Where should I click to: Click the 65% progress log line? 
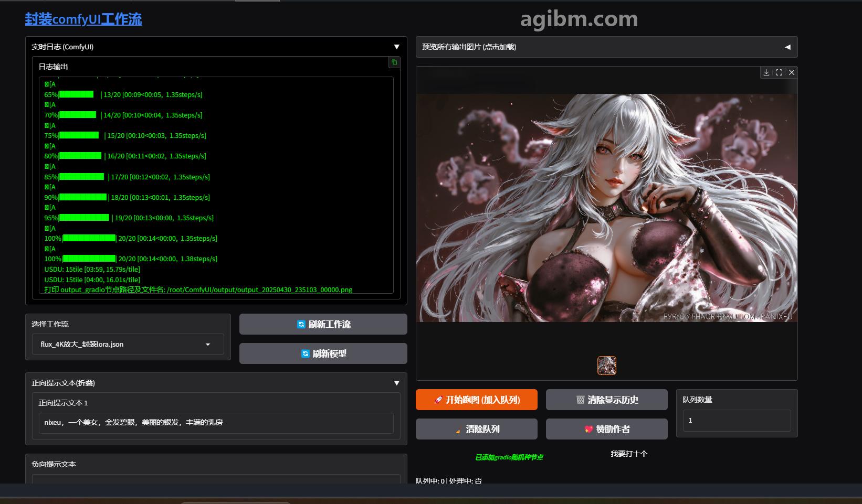[123, 95]
